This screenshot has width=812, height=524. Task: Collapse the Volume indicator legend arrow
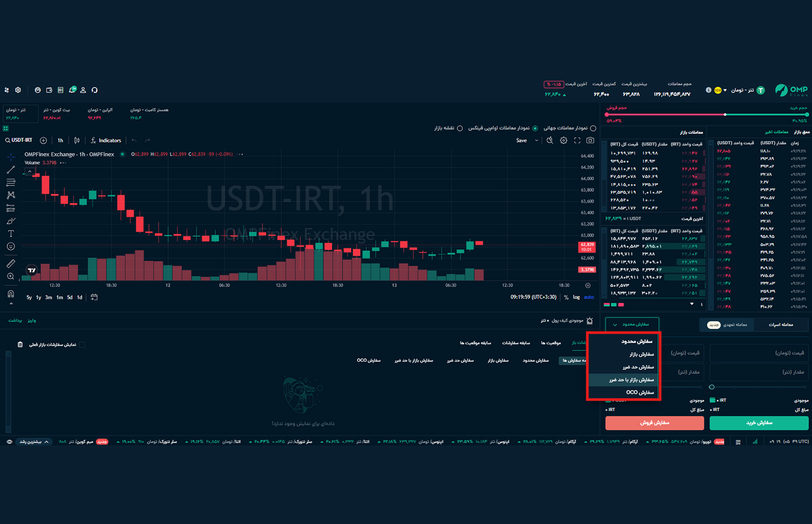coord(30,171)
